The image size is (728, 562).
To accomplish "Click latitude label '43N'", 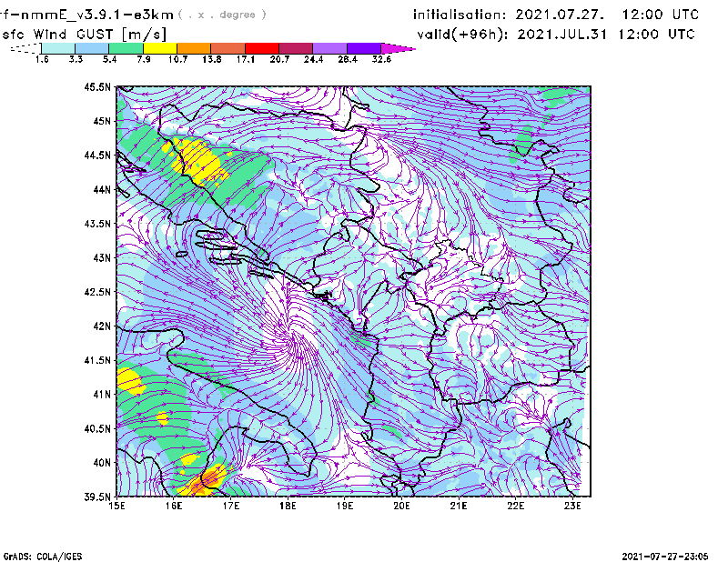I will point(102,257).
